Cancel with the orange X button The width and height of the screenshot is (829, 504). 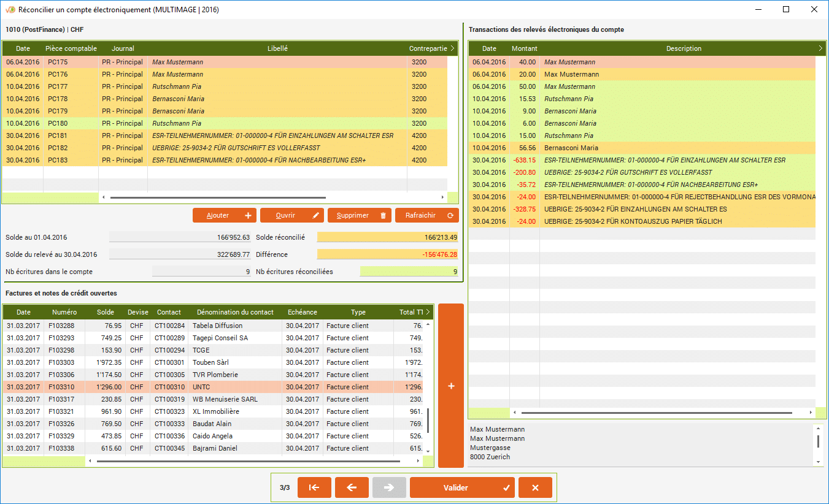click(x=535, y=487)
